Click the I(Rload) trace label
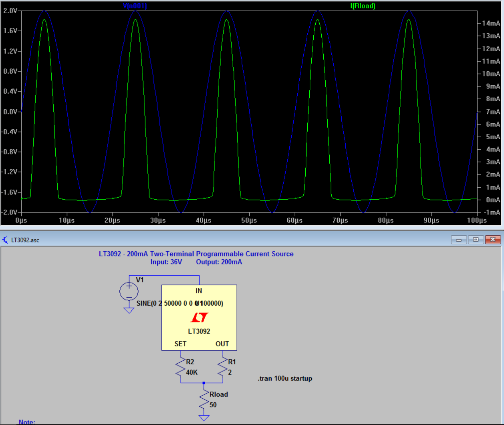The image size is (504, 425). point(363,6)
